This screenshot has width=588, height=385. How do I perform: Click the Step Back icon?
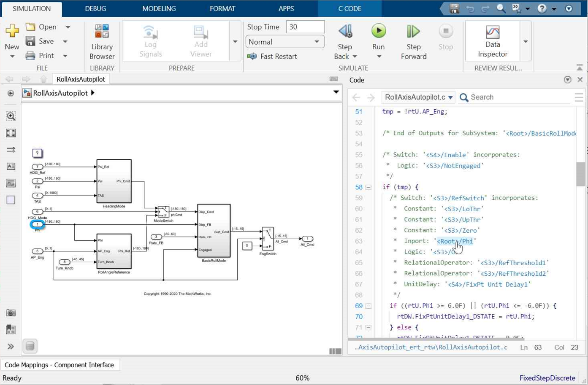tap(345, 32)
